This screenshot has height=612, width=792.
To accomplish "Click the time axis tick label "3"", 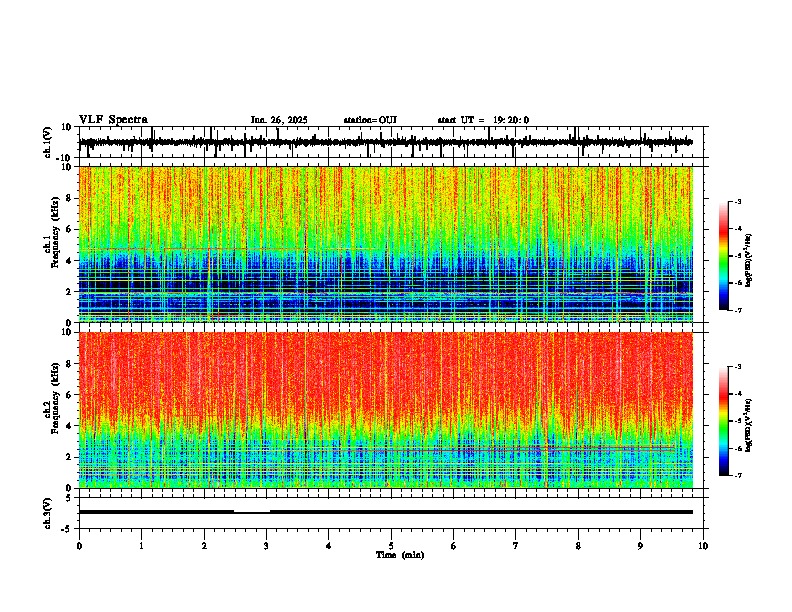I will [x=266, y=546].
